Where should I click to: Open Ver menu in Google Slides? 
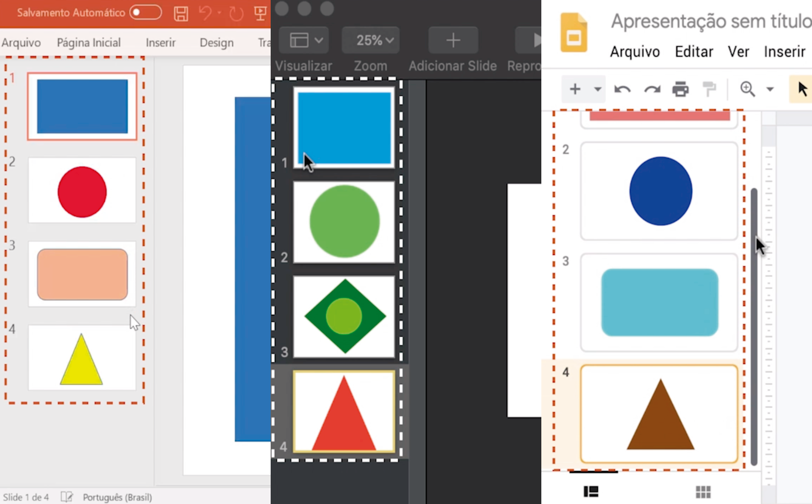click(738, 52)
